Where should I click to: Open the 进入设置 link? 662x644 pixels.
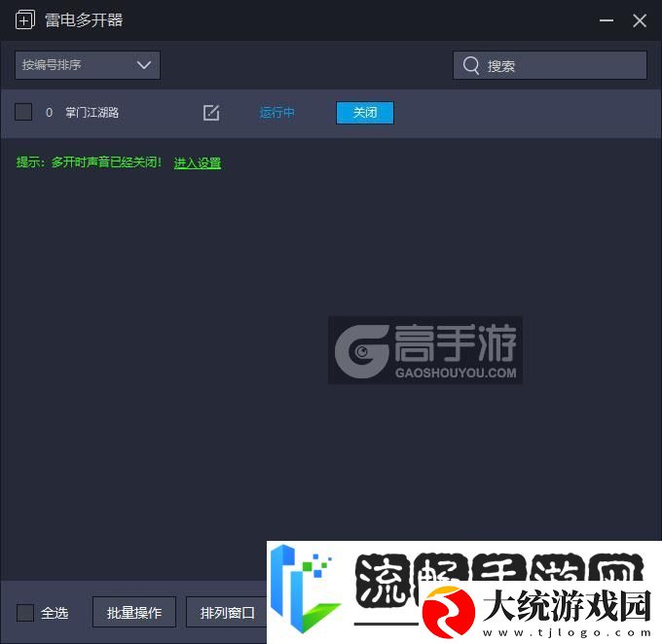198,162
